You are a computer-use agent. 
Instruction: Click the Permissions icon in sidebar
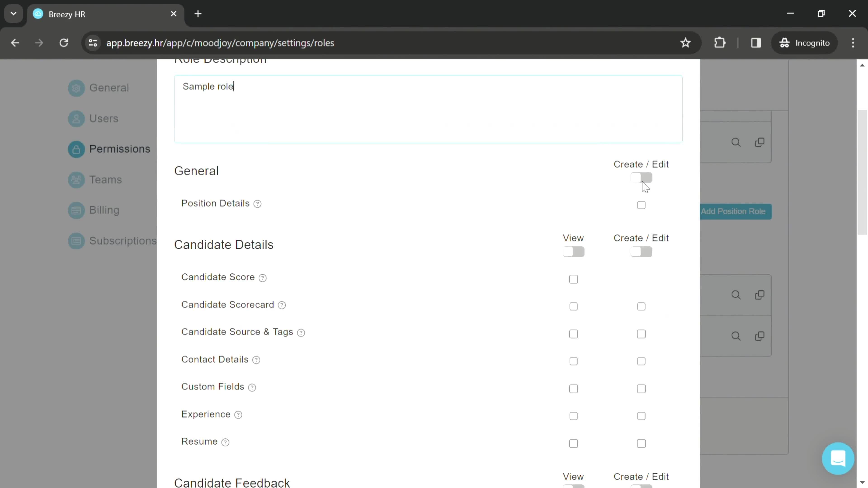click(x=76, y=149)
